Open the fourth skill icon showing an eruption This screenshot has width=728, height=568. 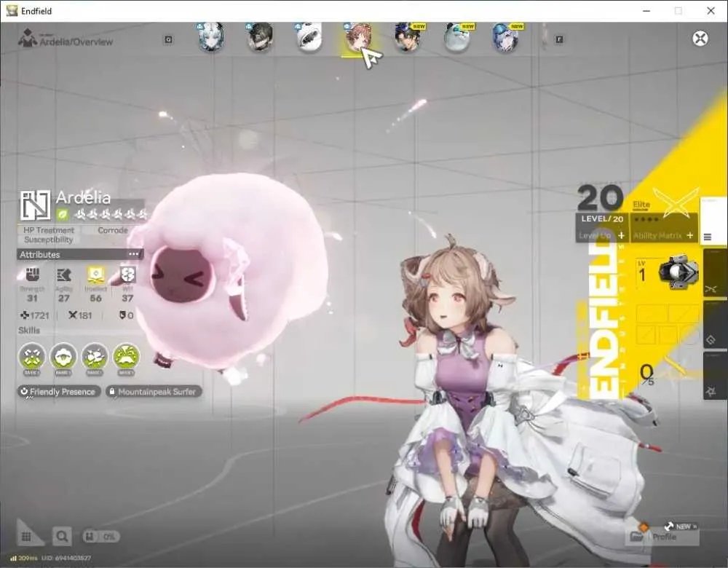(126, 357)
